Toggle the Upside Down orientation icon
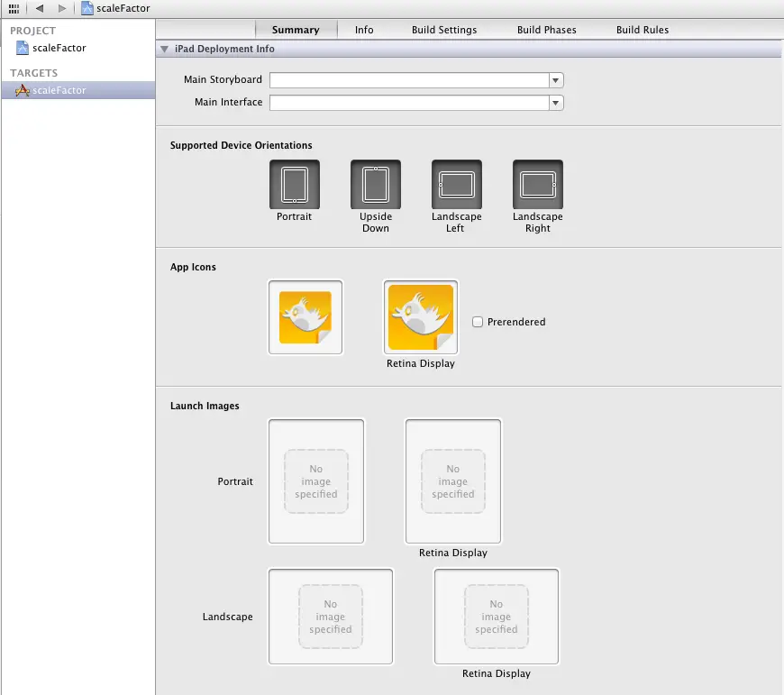This screenshot has width=784, height=695. tap(376, 185)
